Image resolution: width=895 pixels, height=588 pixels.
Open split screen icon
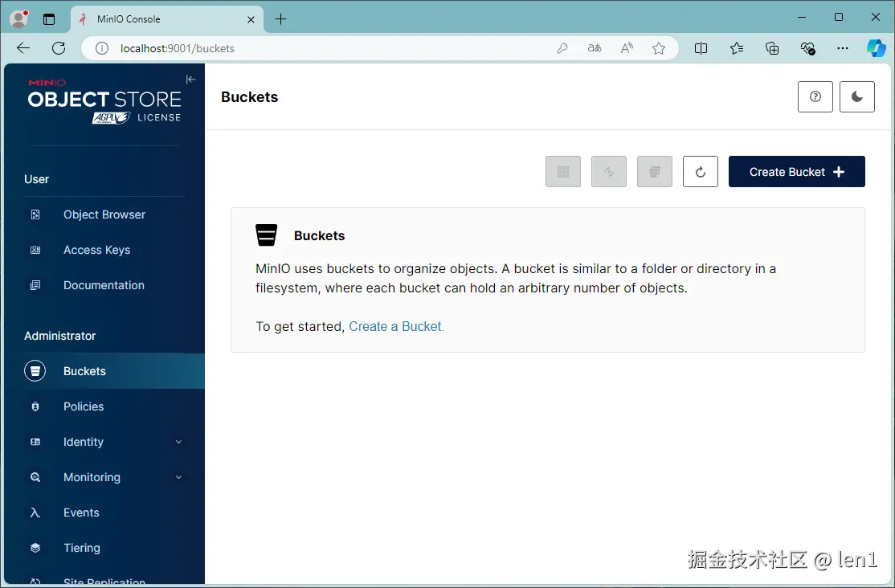(x=701, y=48)
